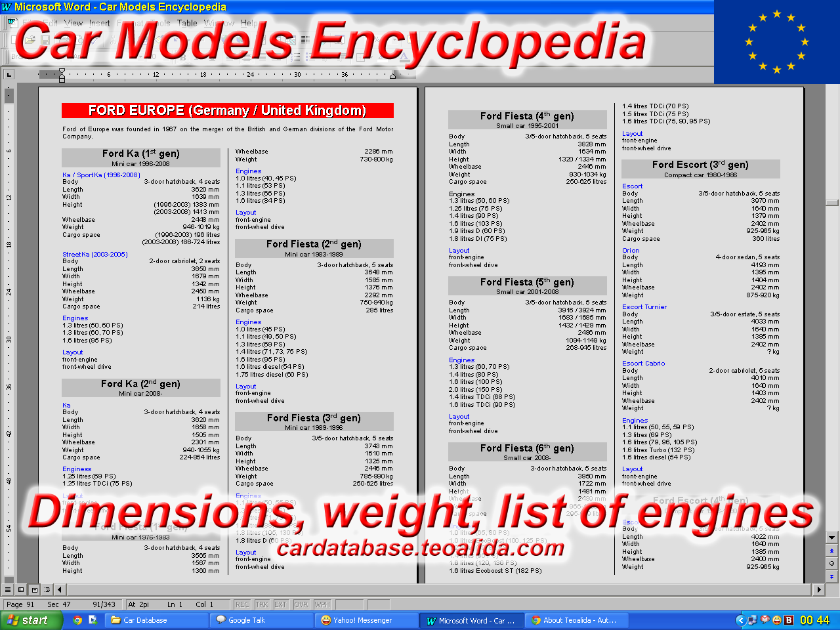Image resolution: width=840 pixels, height=630 pixels.
Task: Click the tab alignment selector on ruler
Action: click(x=9, y=75)
